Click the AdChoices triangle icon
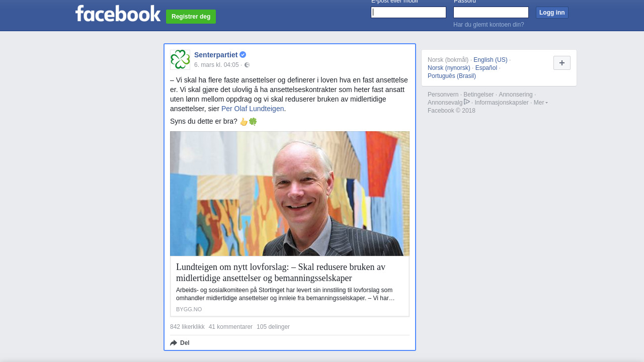Screen dimensions: 644x362 point(467,102)
